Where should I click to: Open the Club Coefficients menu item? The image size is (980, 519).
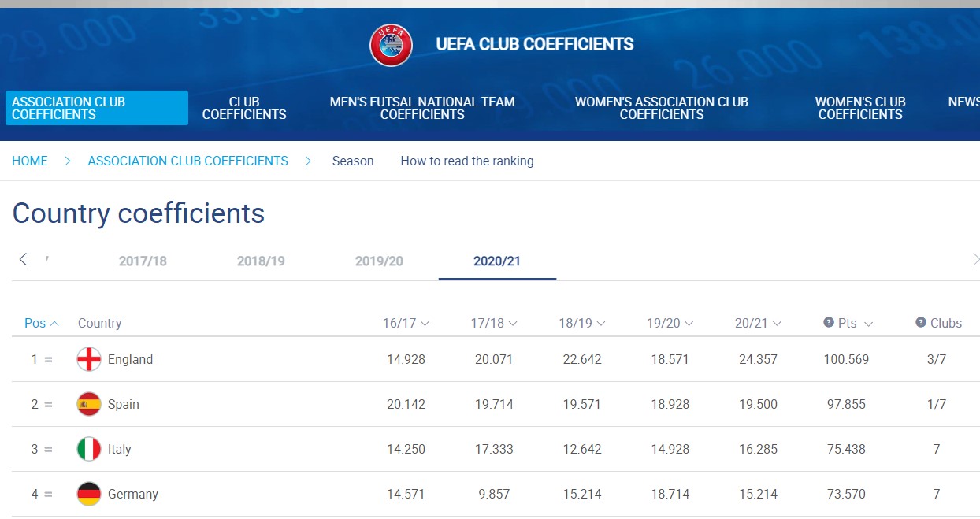tap(244, 108)
